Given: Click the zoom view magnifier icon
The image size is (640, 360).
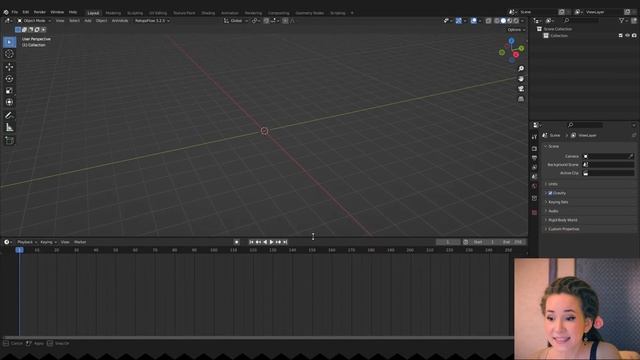Looking at the screenshot, I should click(x=521, y=69).
